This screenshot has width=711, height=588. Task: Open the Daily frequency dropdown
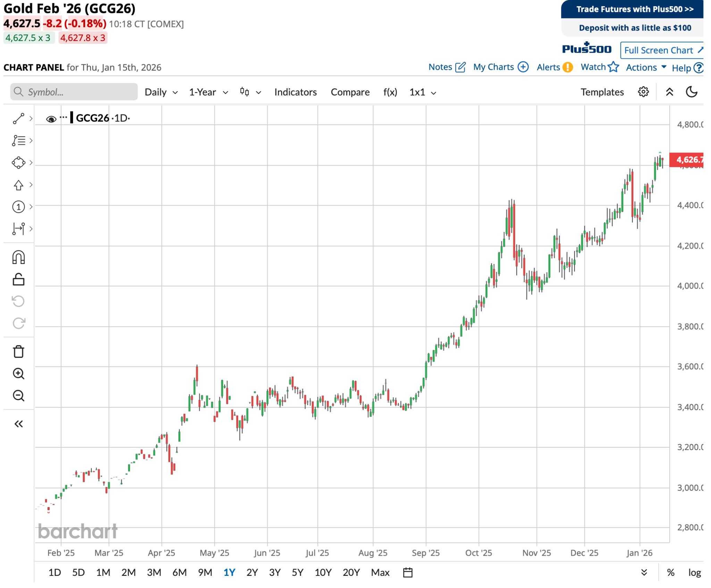point(161,92)
